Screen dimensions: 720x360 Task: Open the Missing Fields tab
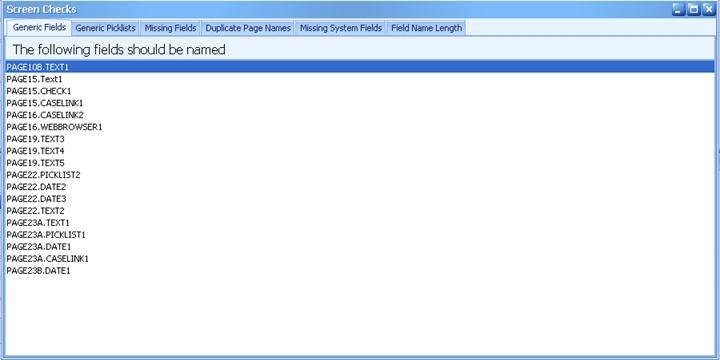170,28
